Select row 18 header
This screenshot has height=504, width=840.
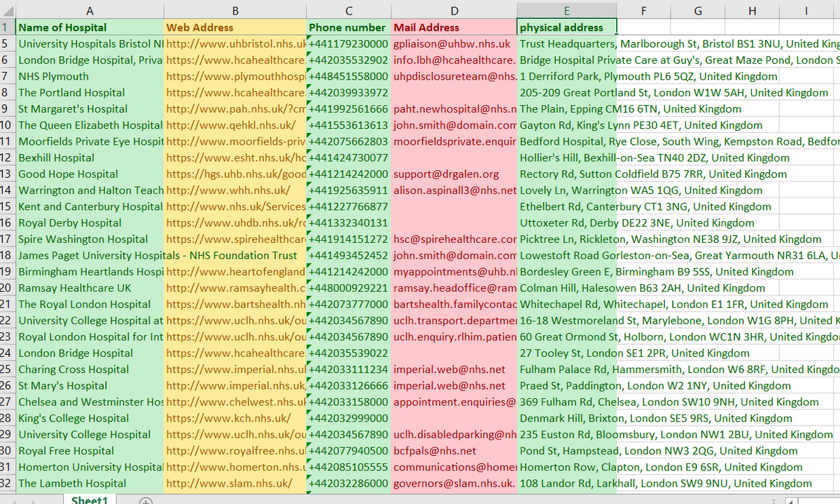click(7, 255)
